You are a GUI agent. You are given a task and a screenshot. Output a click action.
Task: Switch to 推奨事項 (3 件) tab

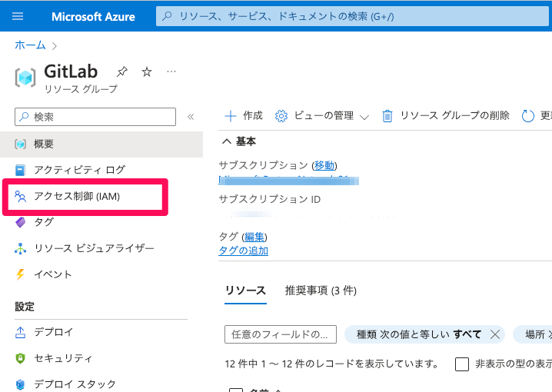pos(321,291)
